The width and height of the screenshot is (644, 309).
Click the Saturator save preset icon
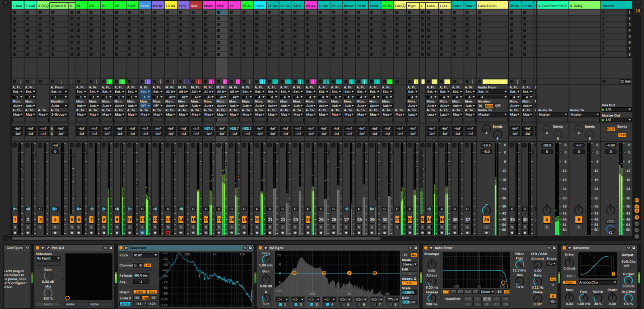point(633,248)
